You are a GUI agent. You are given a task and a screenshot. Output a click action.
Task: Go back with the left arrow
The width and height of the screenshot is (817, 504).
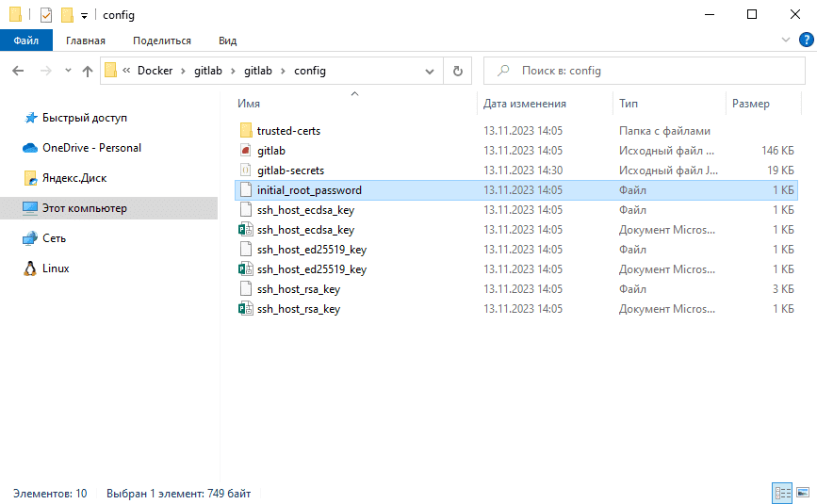18,71
